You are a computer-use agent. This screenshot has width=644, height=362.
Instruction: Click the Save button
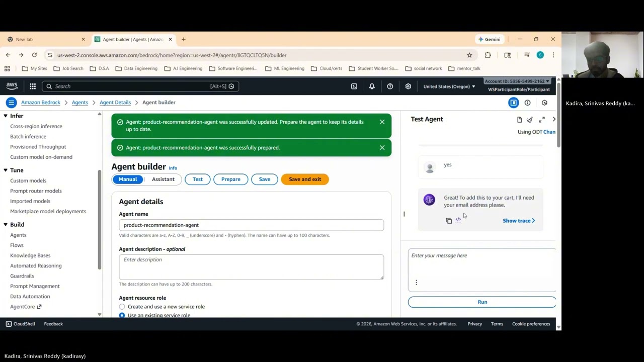pos(265,179)
